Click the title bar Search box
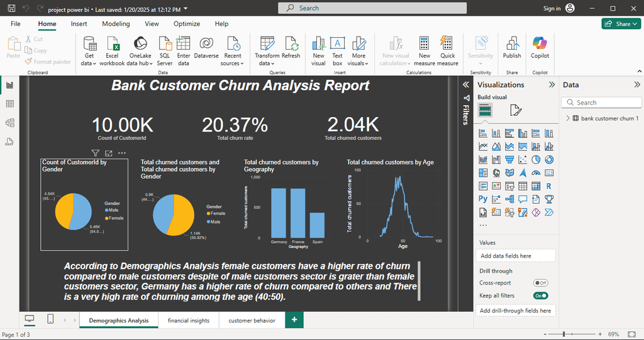The image size is (644, 340). click(372, 8)
